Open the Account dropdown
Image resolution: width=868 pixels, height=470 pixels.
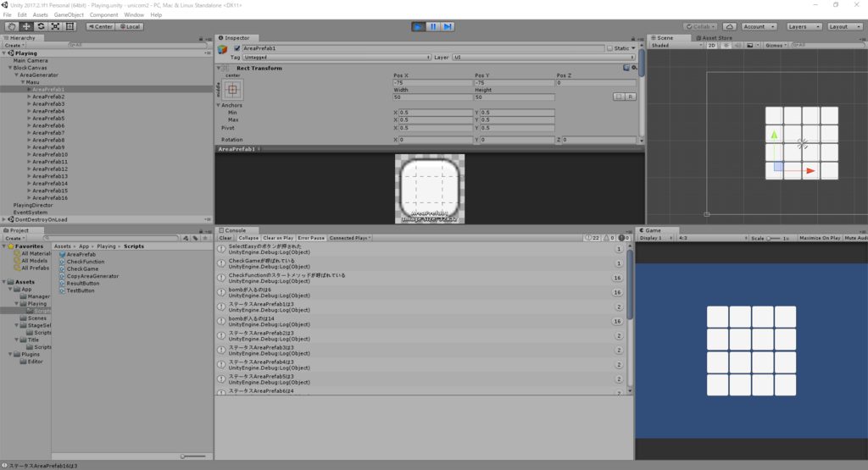pos(759,26)
